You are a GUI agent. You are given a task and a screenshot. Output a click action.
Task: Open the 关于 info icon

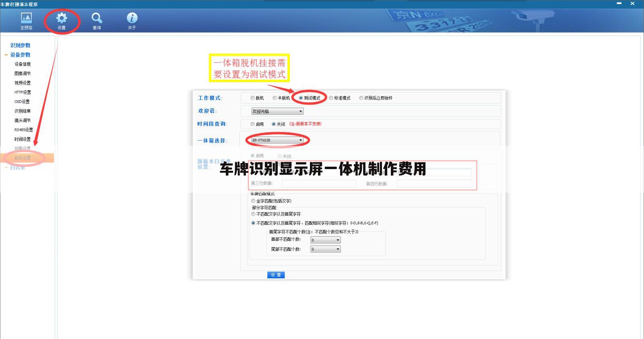click(132, 21)
